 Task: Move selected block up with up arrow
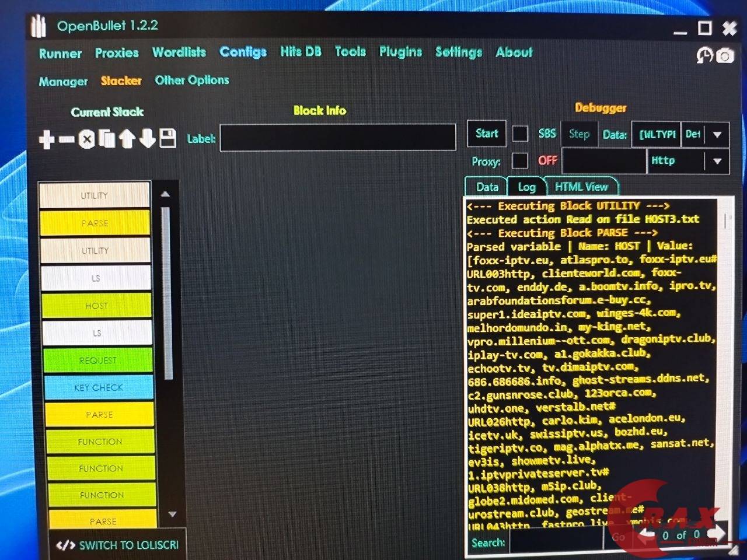(x=127, y=139)
